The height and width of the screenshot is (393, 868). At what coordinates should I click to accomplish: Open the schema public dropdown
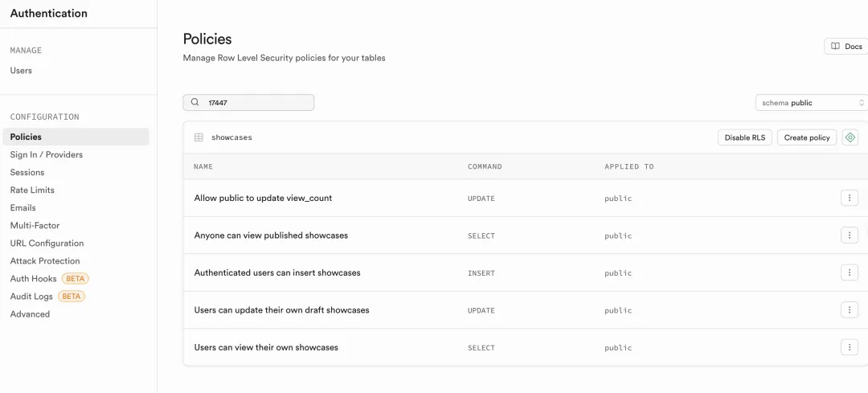(811, 103)
